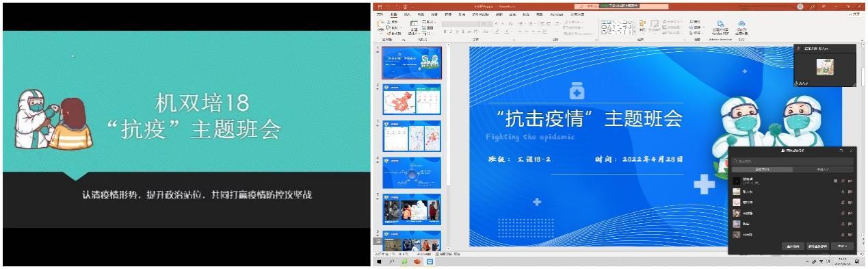Click the participants panel search field

tap(793, 162)
